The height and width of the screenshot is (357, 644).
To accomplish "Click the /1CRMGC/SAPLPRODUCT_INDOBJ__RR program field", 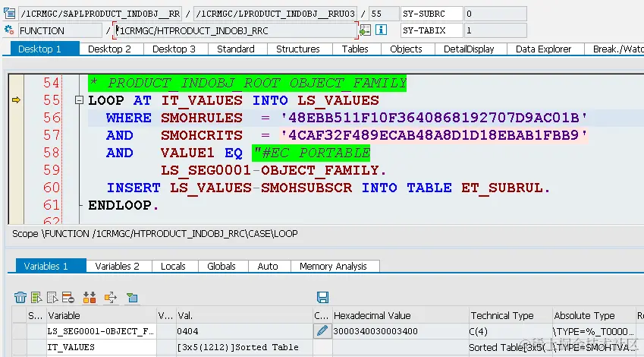I will (x=100, y=14).
